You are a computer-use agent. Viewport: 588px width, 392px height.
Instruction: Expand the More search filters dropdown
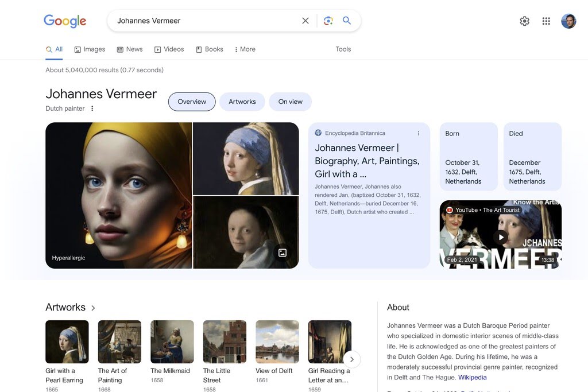coord(245,49)
